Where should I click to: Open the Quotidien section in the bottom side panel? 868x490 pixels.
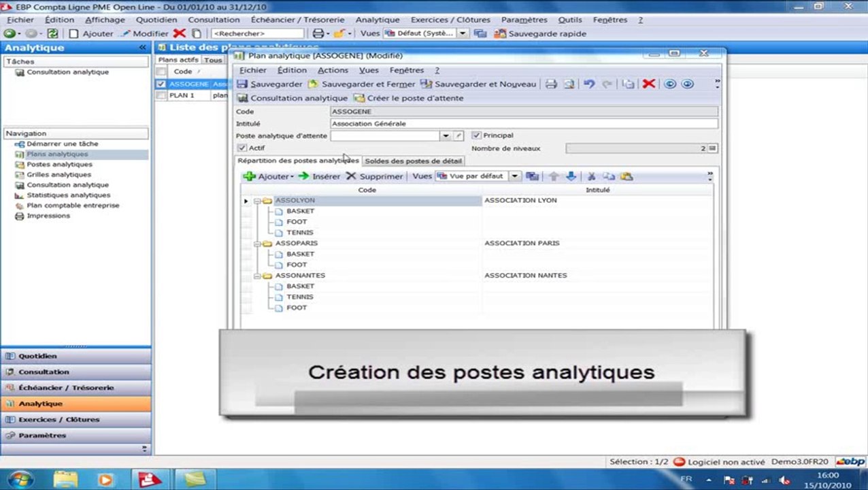pyautogui.click(x=76, y=356)
